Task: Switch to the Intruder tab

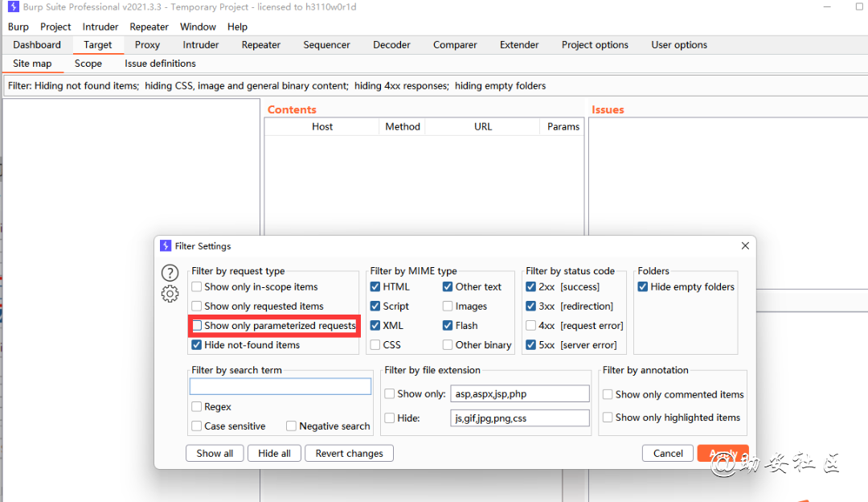Action: pyautogui.click(x=200, y=45)
